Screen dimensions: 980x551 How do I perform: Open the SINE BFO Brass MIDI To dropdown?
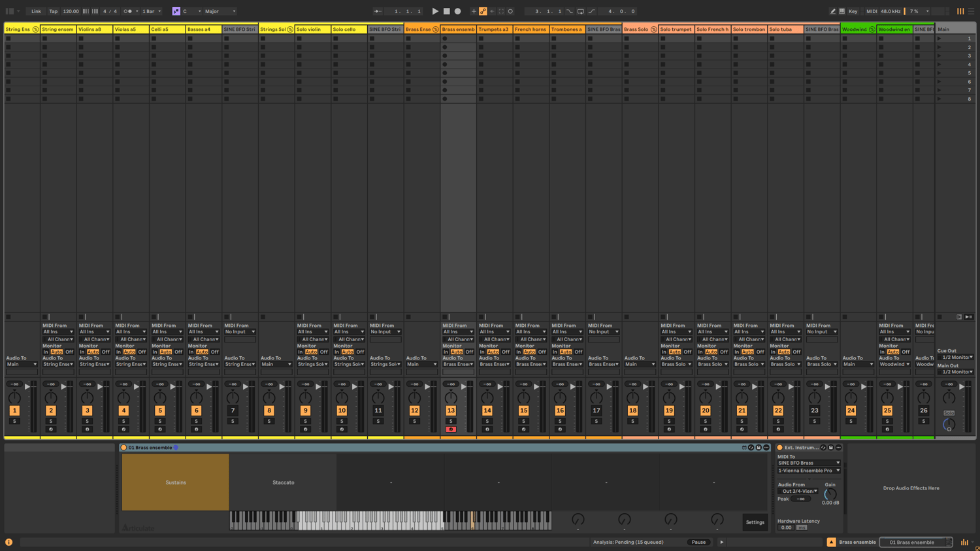coord(809,463)
